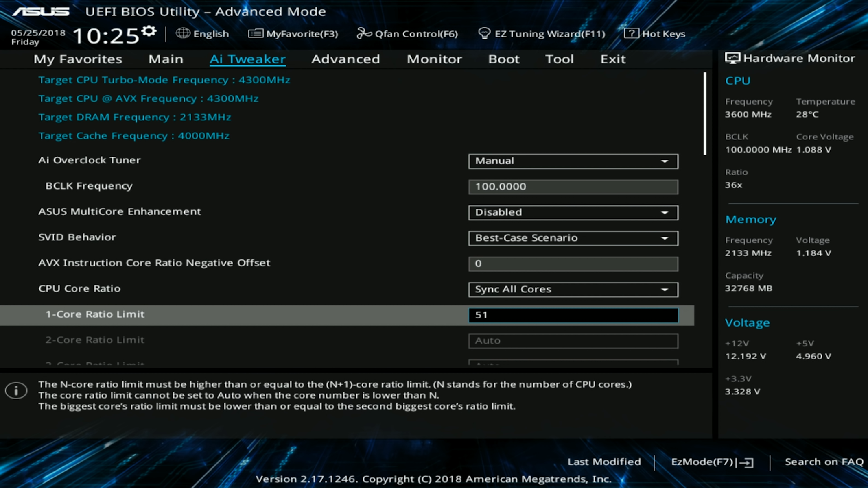Expand CPU Core Ratio dropdown
Viewport: 868px width, 488px height.
click(x=573, y=289)
